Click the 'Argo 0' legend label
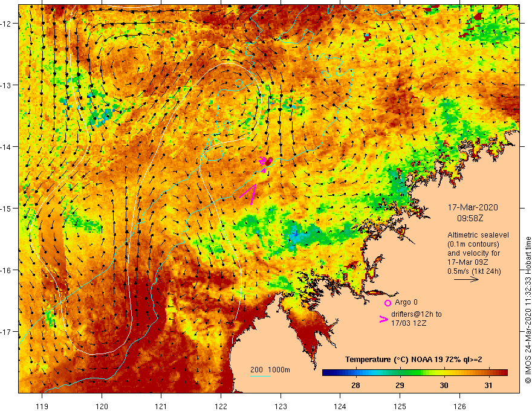The height and width of the screenshot is (411, 532). pos(405,302)
